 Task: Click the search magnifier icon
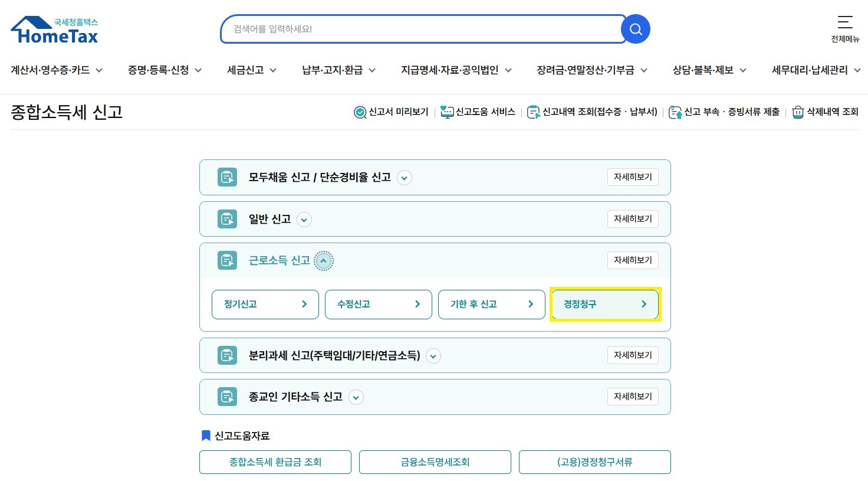[x=636, y=28]
